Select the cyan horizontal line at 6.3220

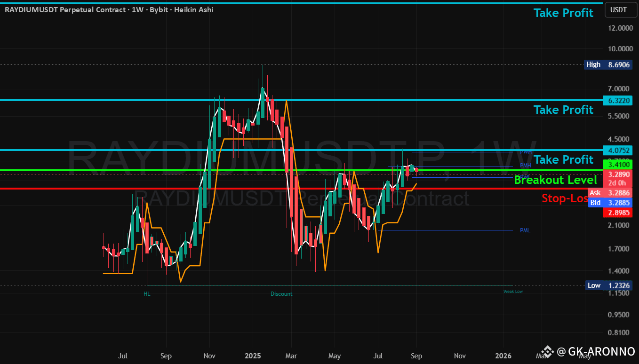tap(301, 100)
